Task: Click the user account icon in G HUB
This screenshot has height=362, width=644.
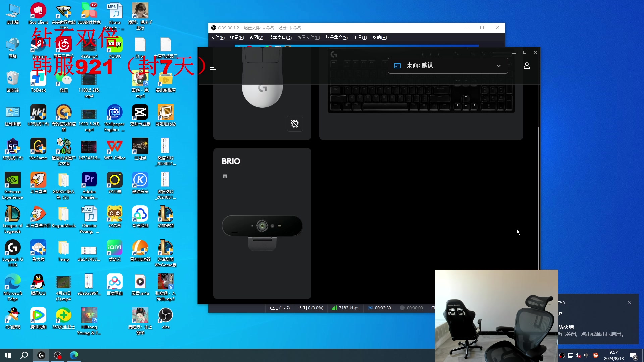Action: tap(526, 66)
